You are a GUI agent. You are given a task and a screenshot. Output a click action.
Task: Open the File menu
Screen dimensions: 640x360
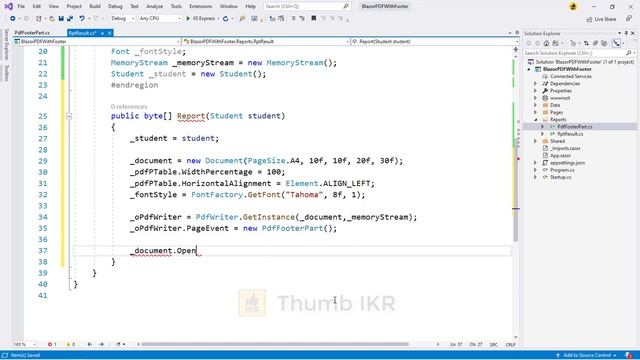pos(21,6)
